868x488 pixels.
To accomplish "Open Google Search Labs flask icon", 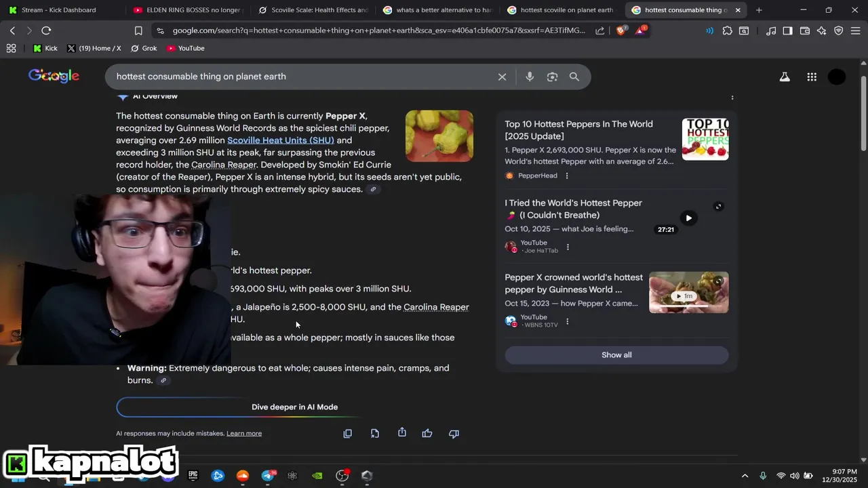I will [x=785, y=77].
